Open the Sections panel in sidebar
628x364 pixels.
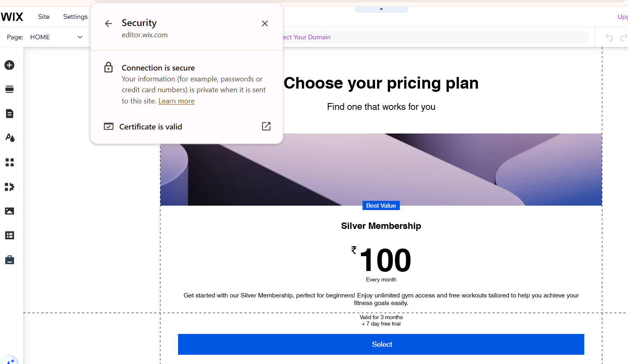(x=10, y=89)
